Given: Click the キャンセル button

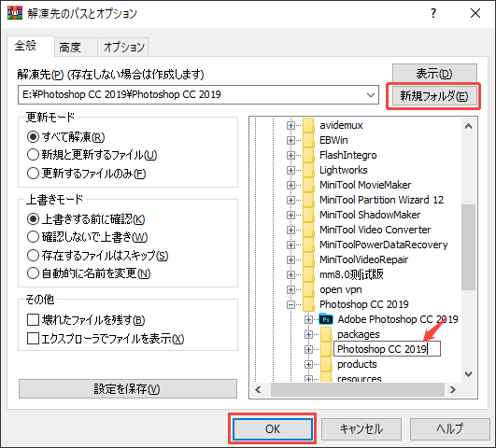Looking at the screenshot, I should click(x=361, y=429).
